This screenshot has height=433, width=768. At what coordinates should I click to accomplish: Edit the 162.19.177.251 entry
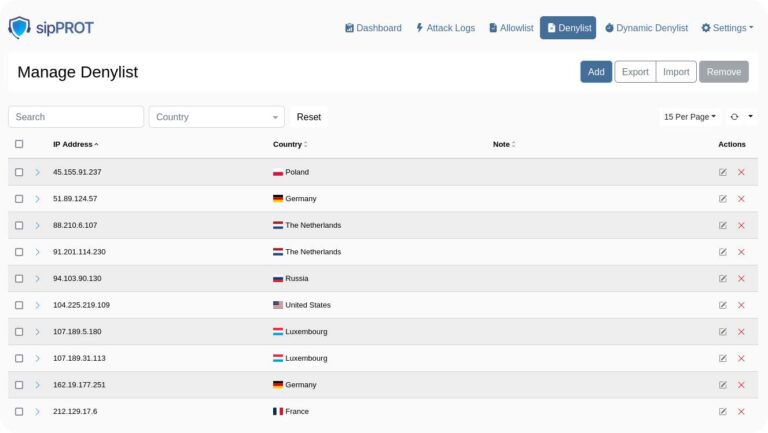(x=722, y=385)
